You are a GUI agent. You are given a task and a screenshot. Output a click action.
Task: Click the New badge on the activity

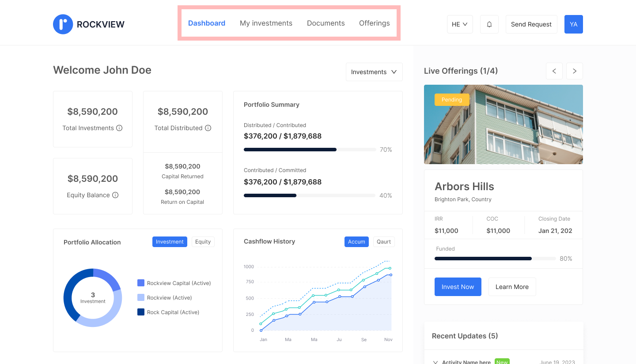502,361
